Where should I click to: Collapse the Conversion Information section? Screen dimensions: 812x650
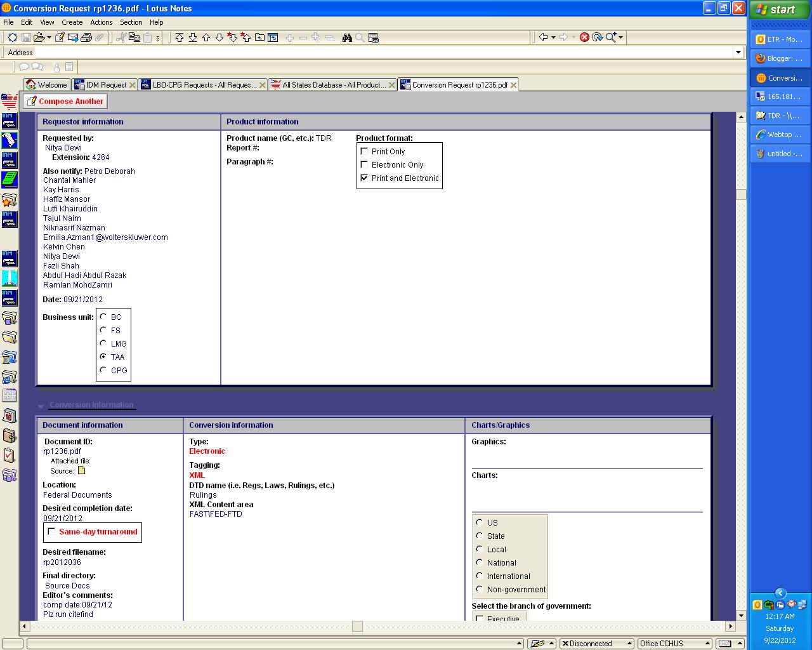(x=41, y=404)
